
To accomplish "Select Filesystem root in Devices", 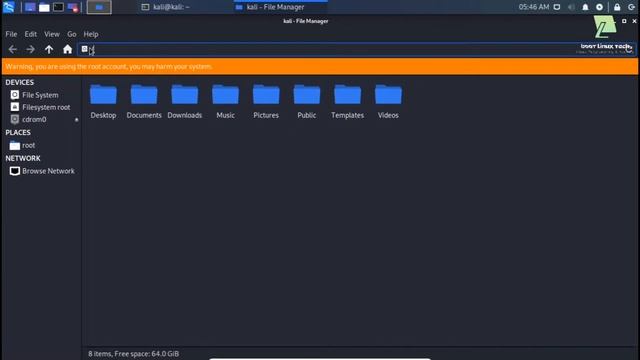I will (40, 107).
